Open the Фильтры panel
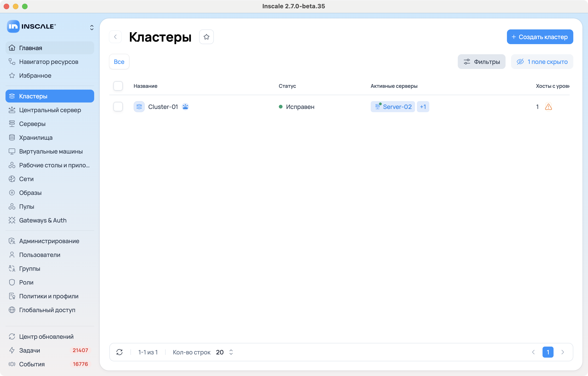 (x=481, y=62)
